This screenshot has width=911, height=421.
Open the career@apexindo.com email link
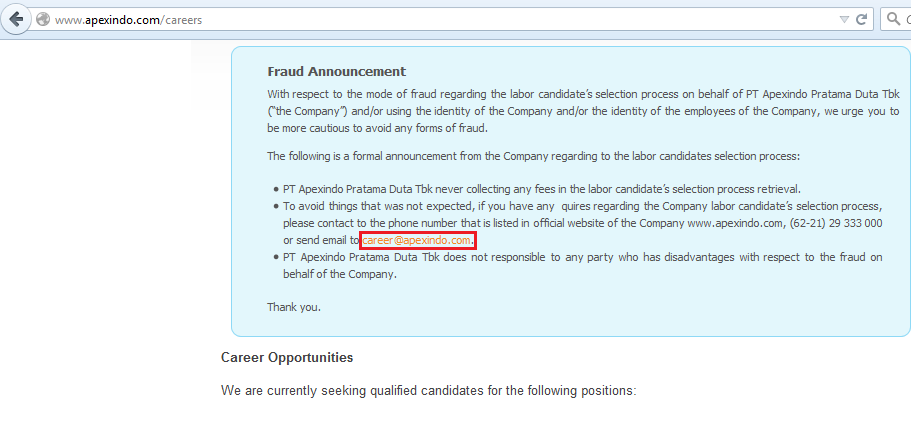pyautogui.click(x=417, y=240)
